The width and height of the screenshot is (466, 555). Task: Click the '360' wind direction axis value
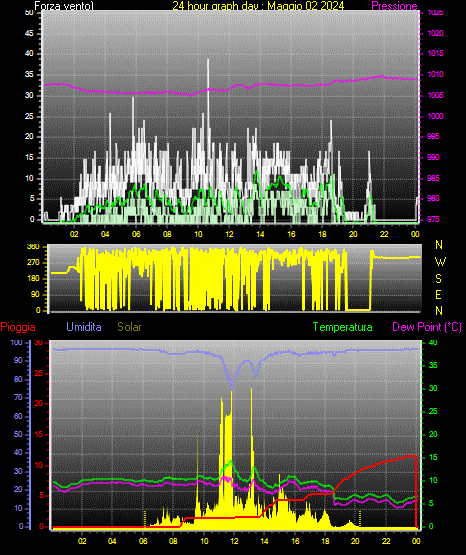coord(33,247)
